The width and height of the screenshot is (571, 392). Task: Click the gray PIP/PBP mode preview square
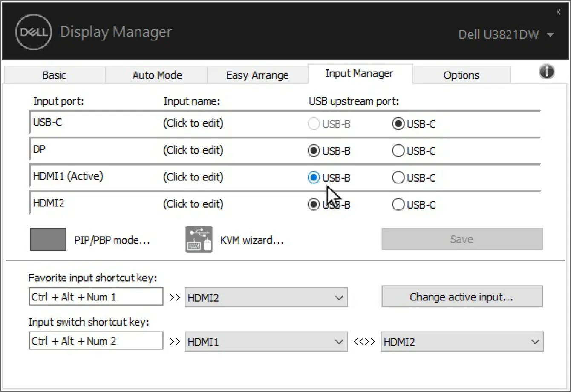pyautogui.click(x=48, y=239)
